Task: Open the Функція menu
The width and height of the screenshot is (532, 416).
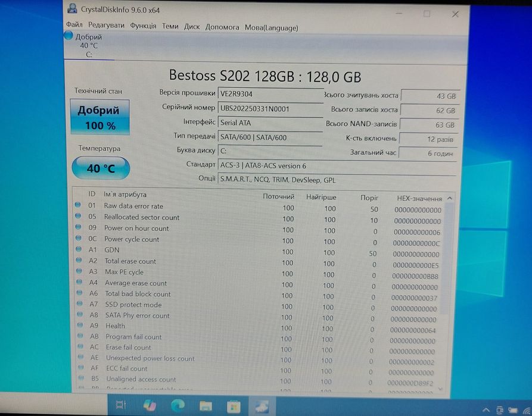Action: point(143,26)
